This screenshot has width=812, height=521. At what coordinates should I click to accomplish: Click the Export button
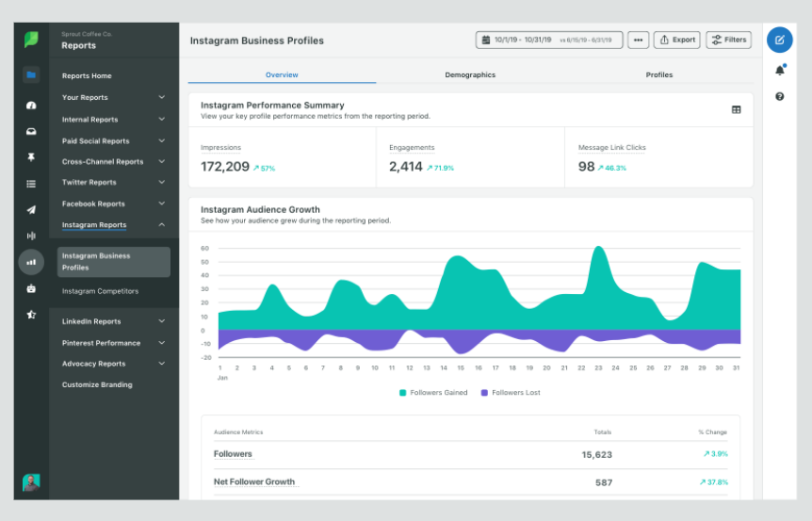tap(677, 40)
